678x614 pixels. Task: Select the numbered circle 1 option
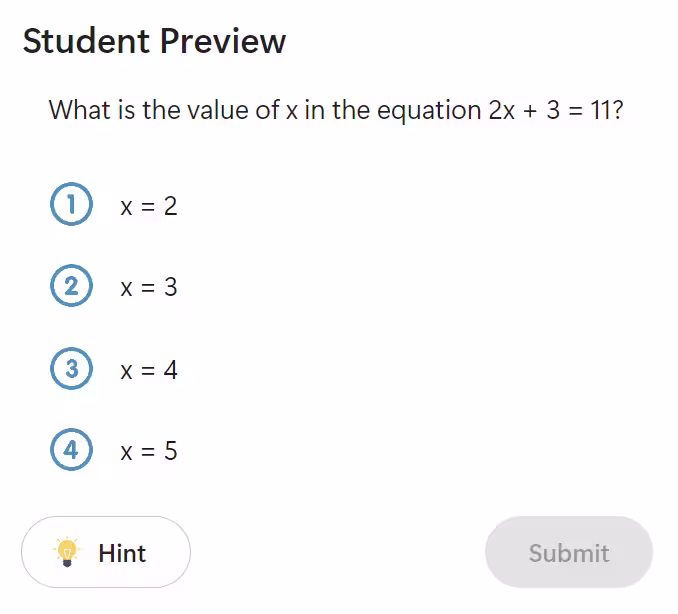pyautogui.click(x=71, y=205)
